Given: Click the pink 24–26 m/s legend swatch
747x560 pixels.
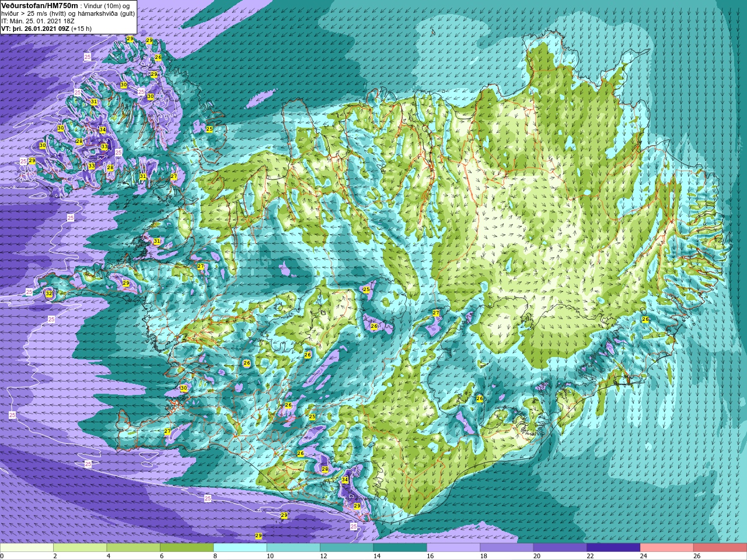Looking at the screenshot, I should (x=666, y=548).
